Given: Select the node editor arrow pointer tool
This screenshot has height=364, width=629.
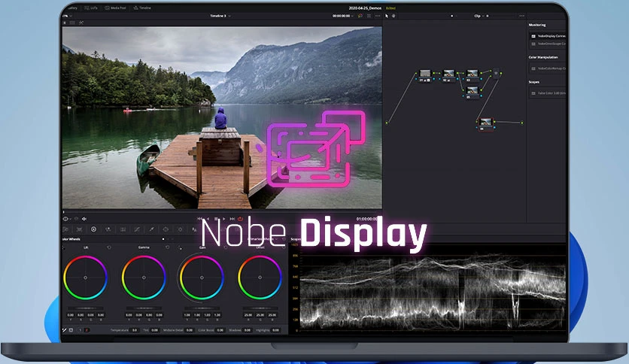Looking at the screenshot, I should coord(387,16).
